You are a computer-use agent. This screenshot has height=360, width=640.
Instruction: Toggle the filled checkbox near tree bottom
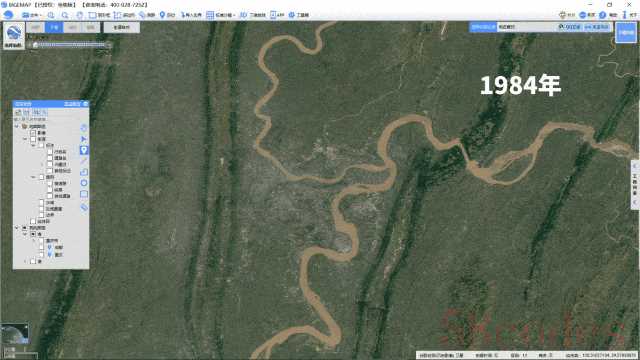[33, 234]
